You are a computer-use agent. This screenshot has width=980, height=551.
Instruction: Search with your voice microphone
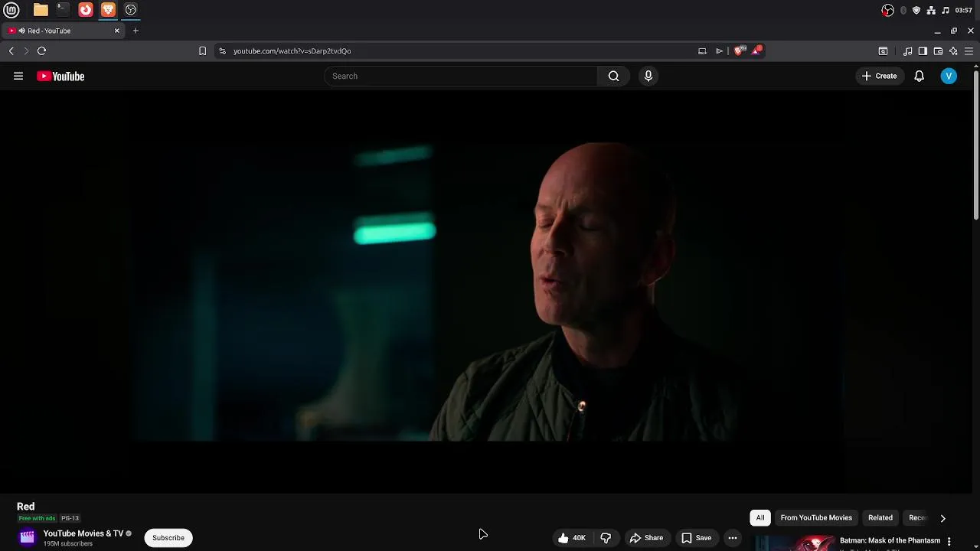tap(648, 76)
